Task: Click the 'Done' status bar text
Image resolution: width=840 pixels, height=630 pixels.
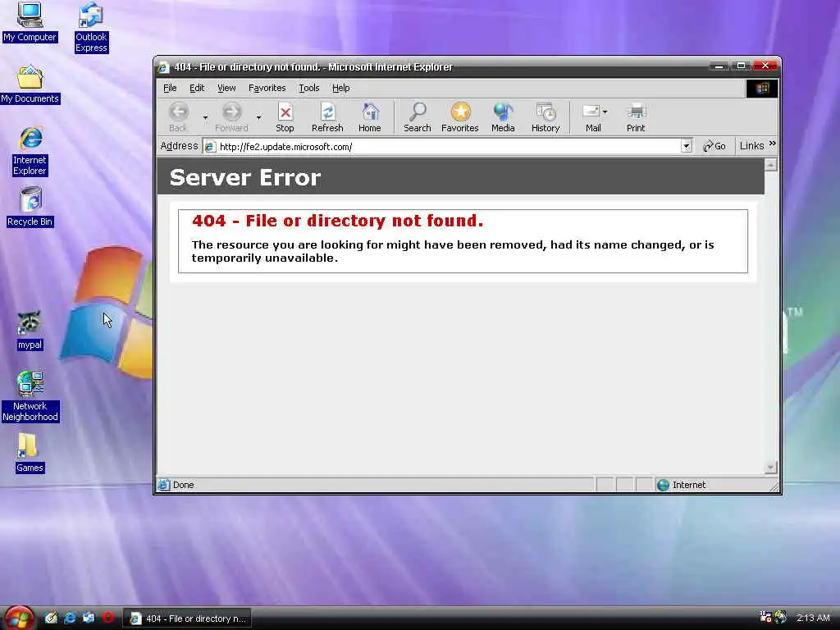Action: pyautogui.click(x=183, y=485)
